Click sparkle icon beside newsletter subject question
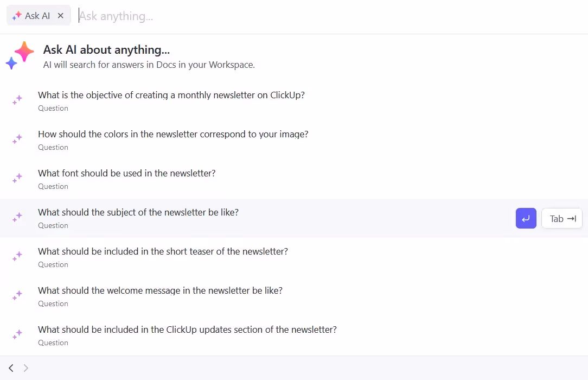 click(17, 217)
